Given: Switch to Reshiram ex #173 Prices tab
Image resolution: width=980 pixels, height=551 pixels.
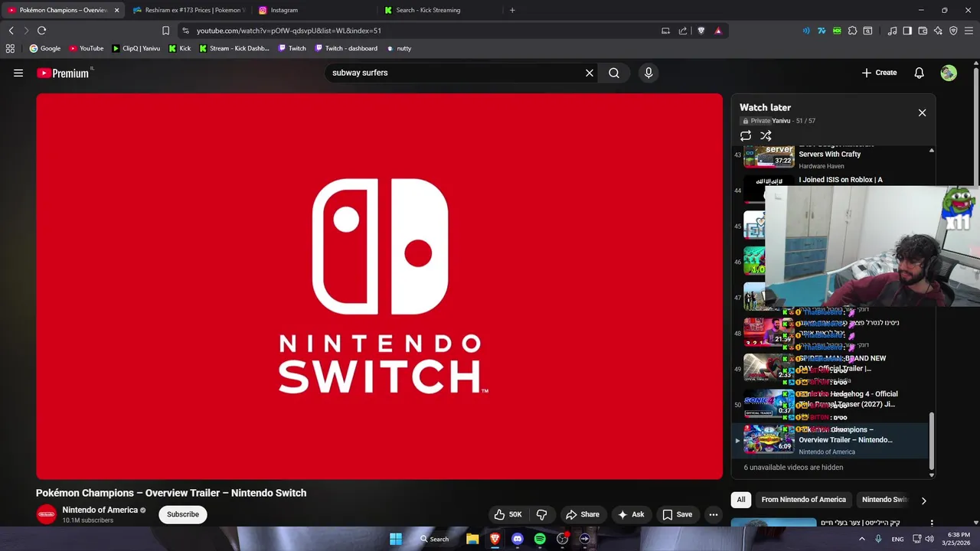Looking at the screenshot, I should pos(189,10).
